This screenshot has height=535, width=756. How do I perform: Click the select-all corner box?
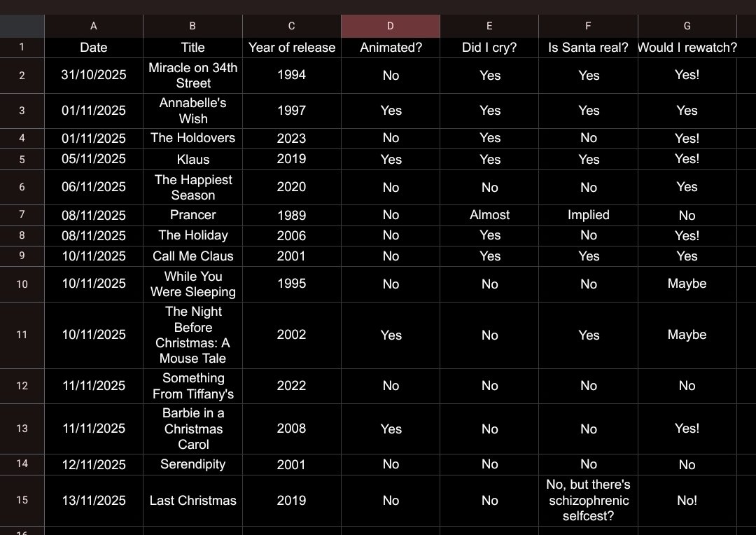click(22, 26)
